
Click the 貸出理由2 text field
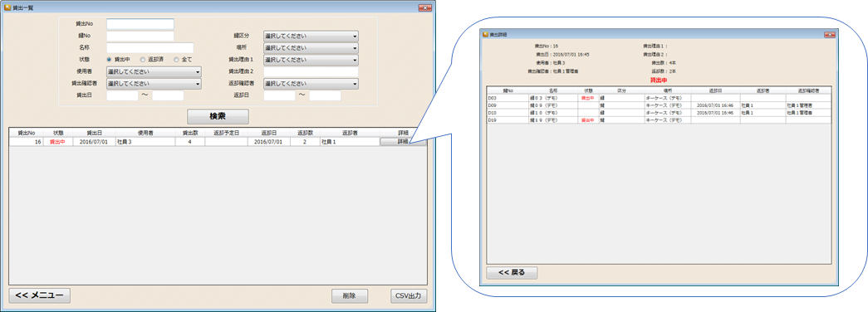click(311, 72)
